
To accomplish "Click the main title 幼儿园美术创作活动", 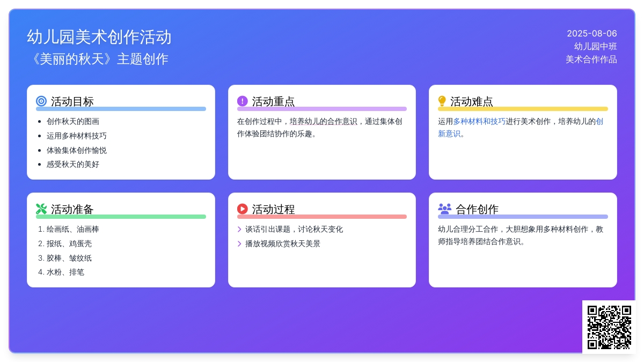I will point(99,37).
